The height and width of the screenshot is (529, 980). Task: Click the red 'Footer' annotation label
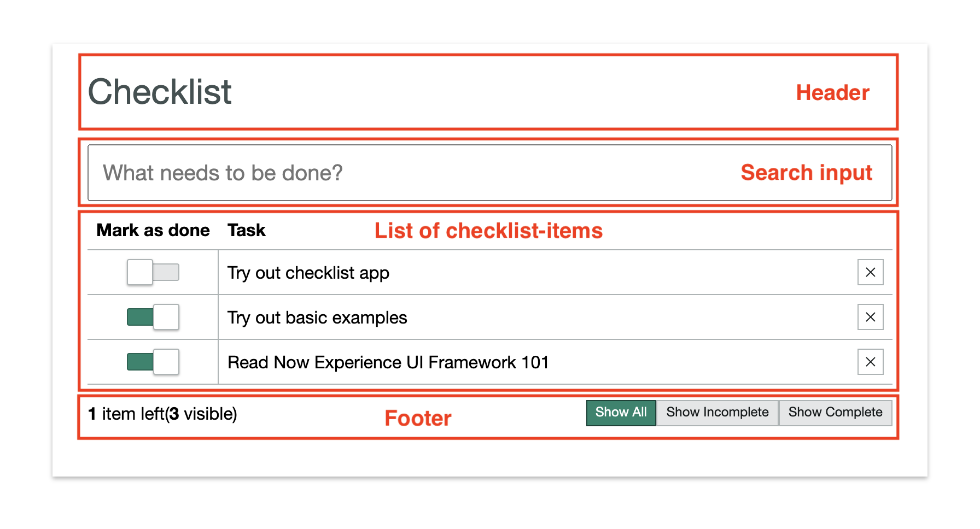pyautogui.click(x=418, y=418)
